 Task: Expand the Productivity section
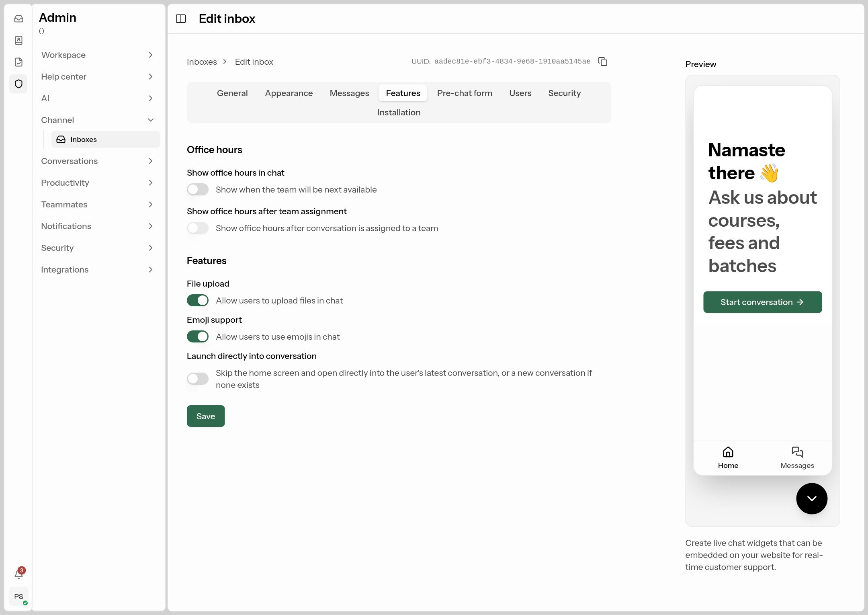(x=97, y=182)
